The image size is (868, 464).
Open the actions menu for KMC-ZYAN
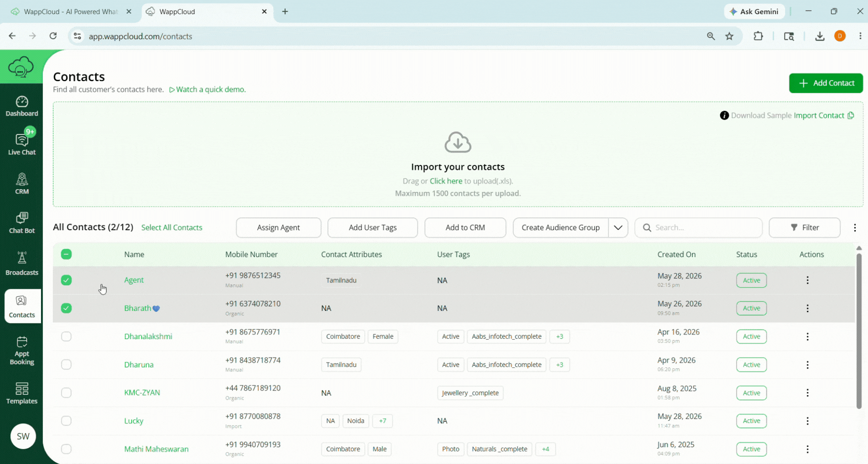click(807, 393)
